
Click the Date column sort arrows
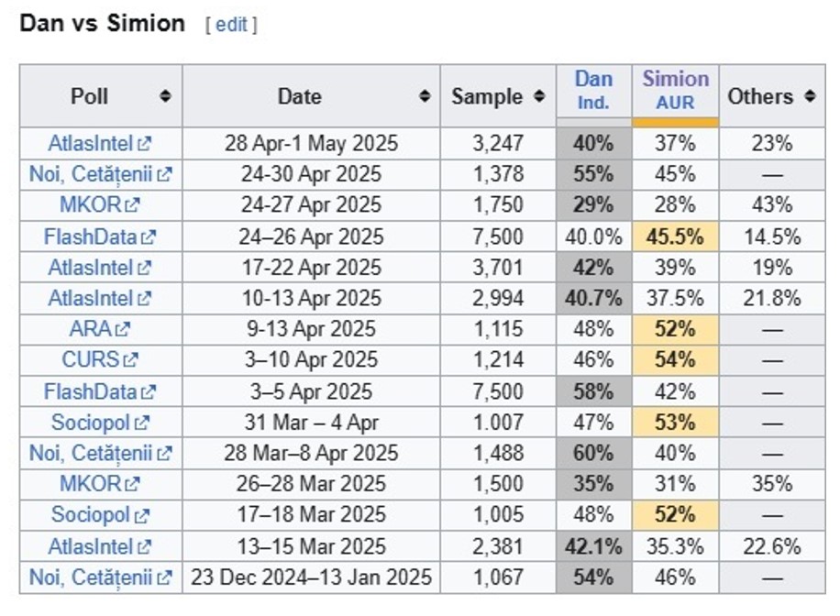[x=426, y=96]
